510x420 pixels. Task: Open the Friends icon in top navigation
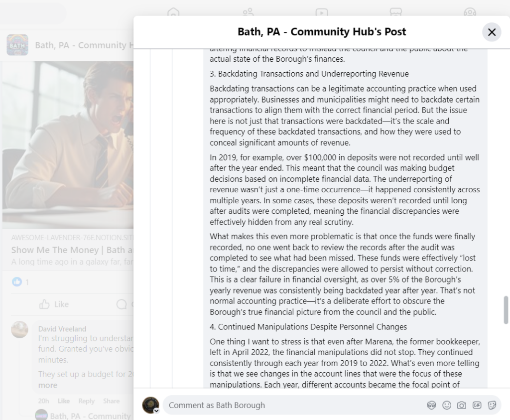click(248, 12)
